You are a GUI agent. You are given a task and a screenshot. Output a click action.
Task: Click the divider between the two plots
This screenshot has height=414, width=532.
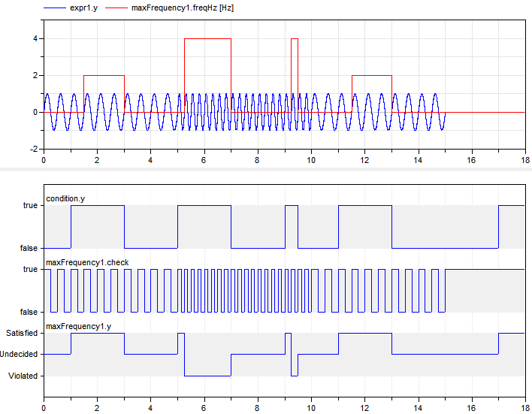click(266, 168)
